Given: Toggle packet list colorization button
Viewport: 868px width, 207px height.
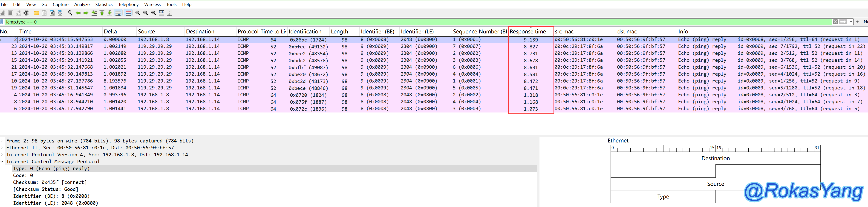Looking at the screenshot, I should coord(128,13).
